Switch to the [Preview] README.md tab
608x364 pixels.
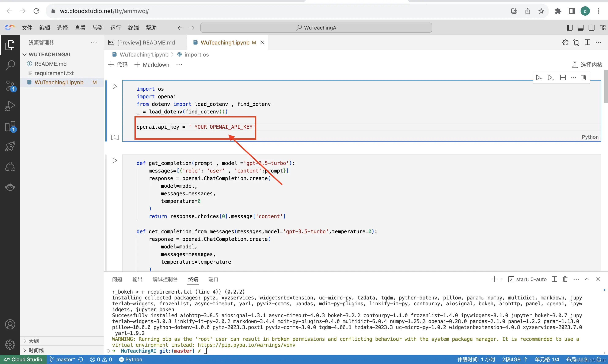coord(146,42)
